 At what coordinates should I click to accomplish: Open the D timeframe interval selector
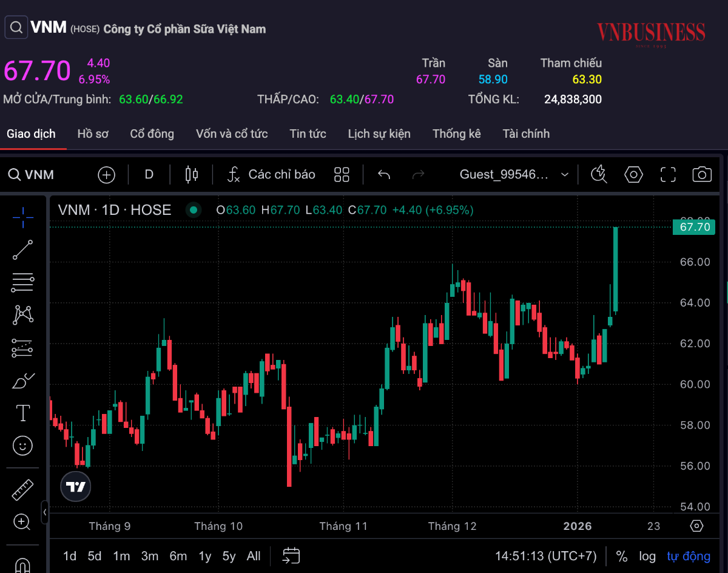tap(149, 175)
